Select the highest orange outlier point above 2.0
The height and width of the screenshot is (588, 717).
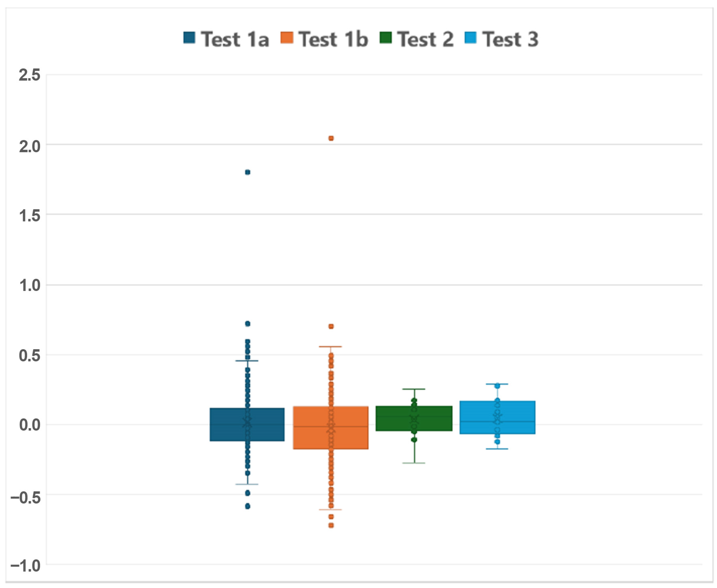(x=331, y=138)
